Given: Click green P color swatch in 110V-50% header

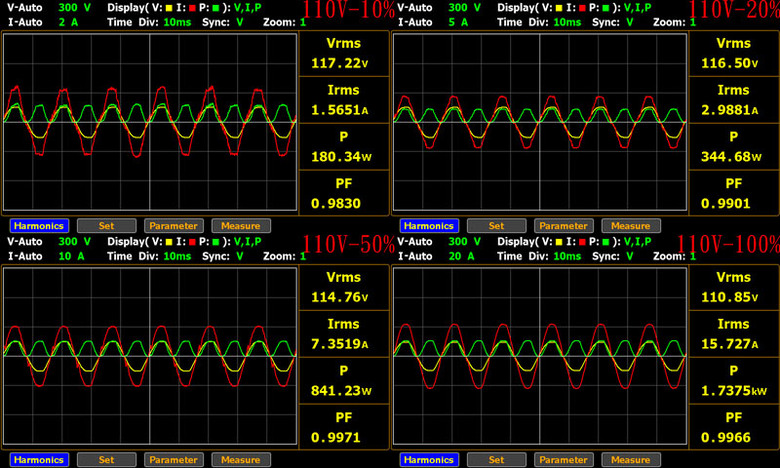Looking at the screenshot, I should tap(216, 242).
